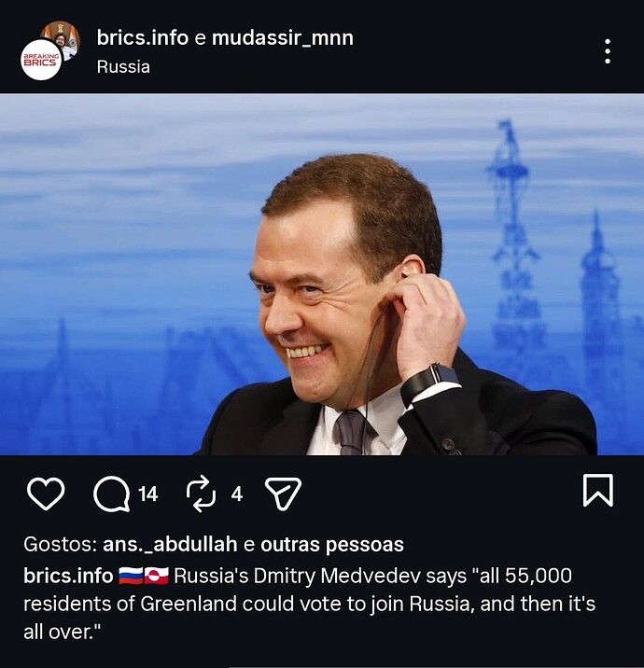Save the post with the bookmark icon

[x=597, y=491]
